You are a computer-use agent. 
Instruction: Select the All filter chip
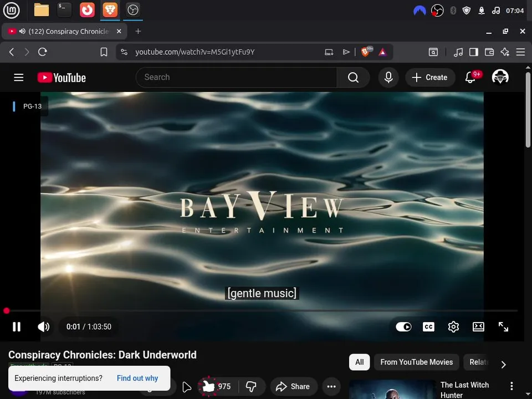pos(359,362)
